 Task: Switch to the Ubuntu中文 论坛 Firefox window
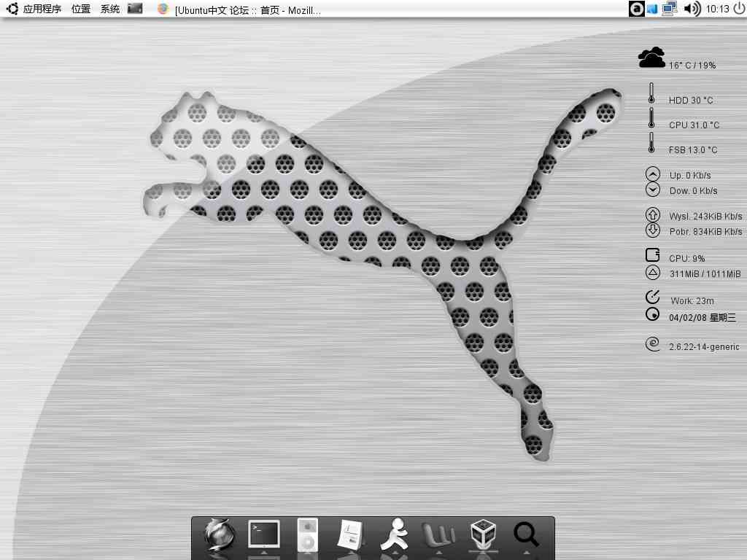pos(239,9)
